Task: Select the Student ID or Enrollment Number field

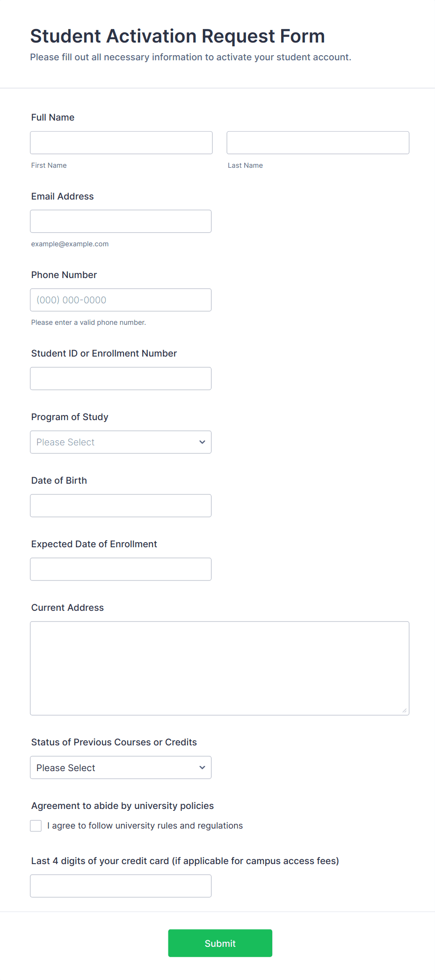Action: 121,379
